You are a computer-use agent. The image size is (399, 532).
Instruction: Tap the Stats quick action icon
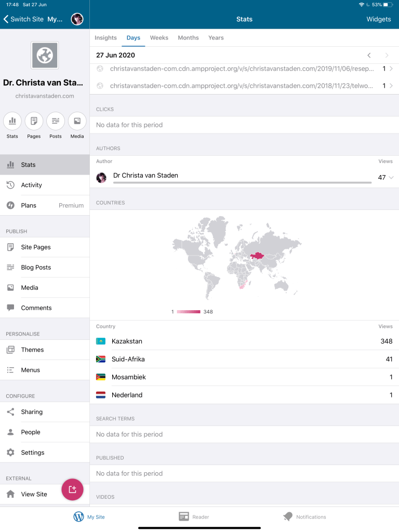[12, 121]
